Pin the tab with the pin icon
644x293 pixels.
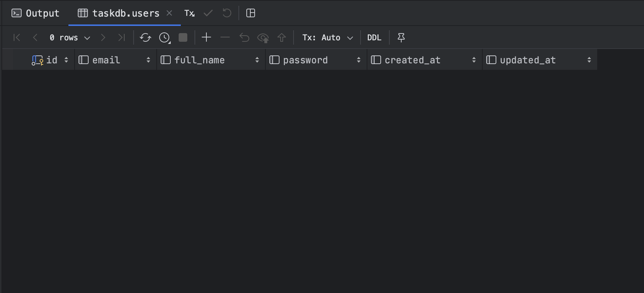click(x=401, y=37)
